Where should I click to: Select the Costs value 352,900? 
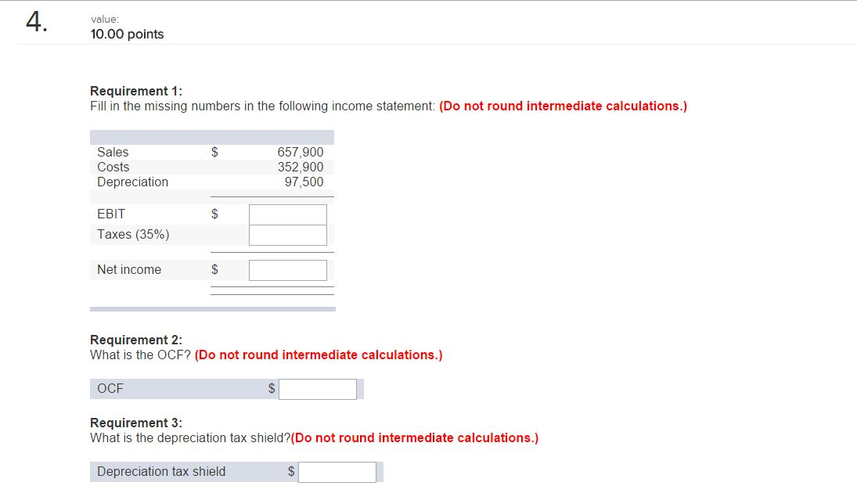point(300,167)
